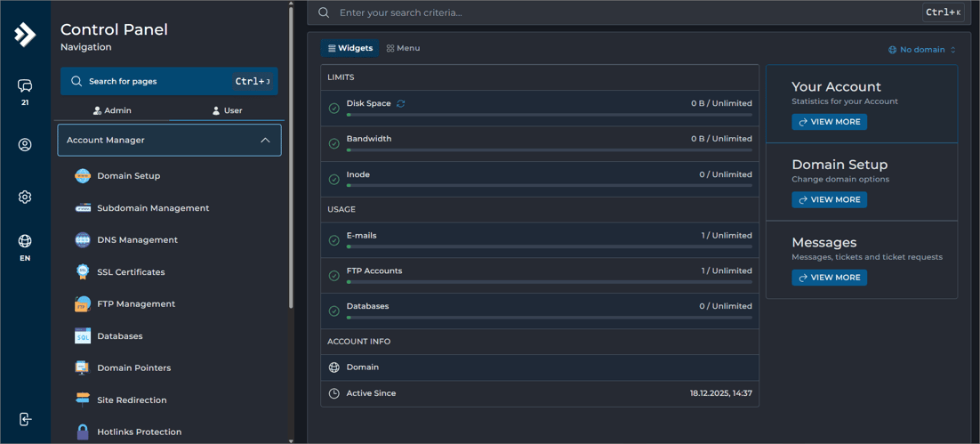Click the messages icon in left rail
980x444 pixels.
click(25, 86)
